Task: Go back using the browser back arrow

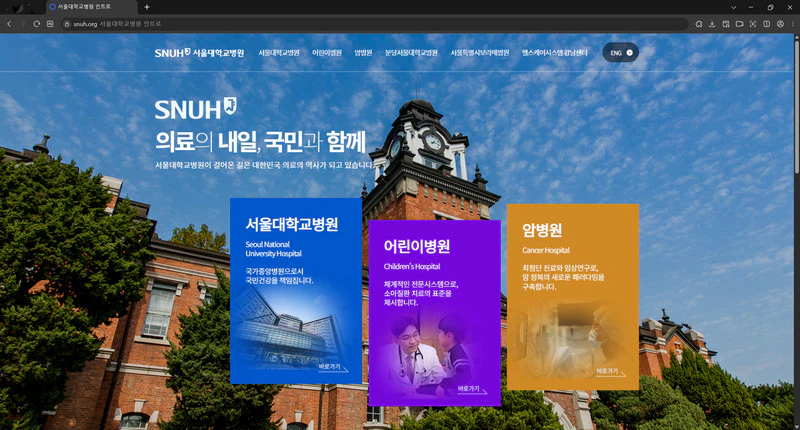Action: click(x=9, y=24)
